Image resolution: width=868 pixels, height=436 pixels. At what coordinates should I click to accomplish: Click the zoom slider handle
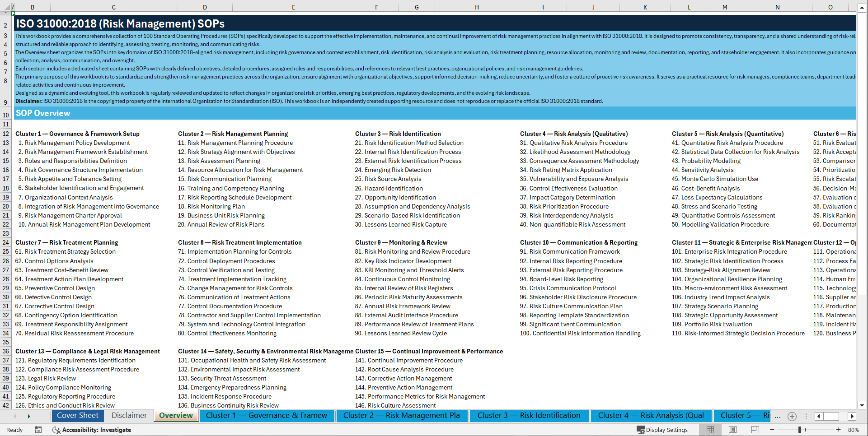coord(800,430)
